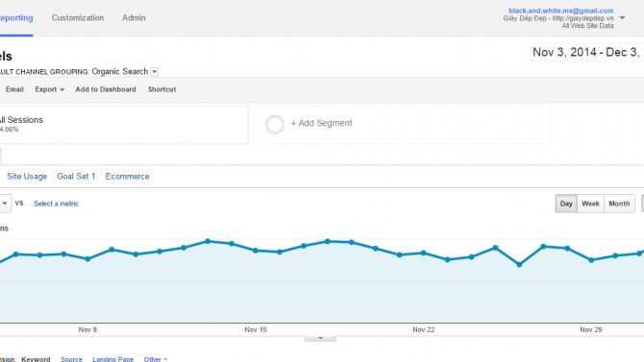644x362 pixels.
Task: Click the lowest data point near Nov 26
Action: click(x=519, y=265)
